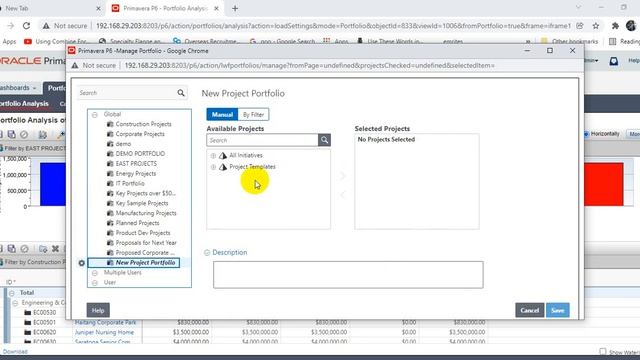Select the Product Dev Projects portfolio
The image size is (640, 360).
coord(143,233)
